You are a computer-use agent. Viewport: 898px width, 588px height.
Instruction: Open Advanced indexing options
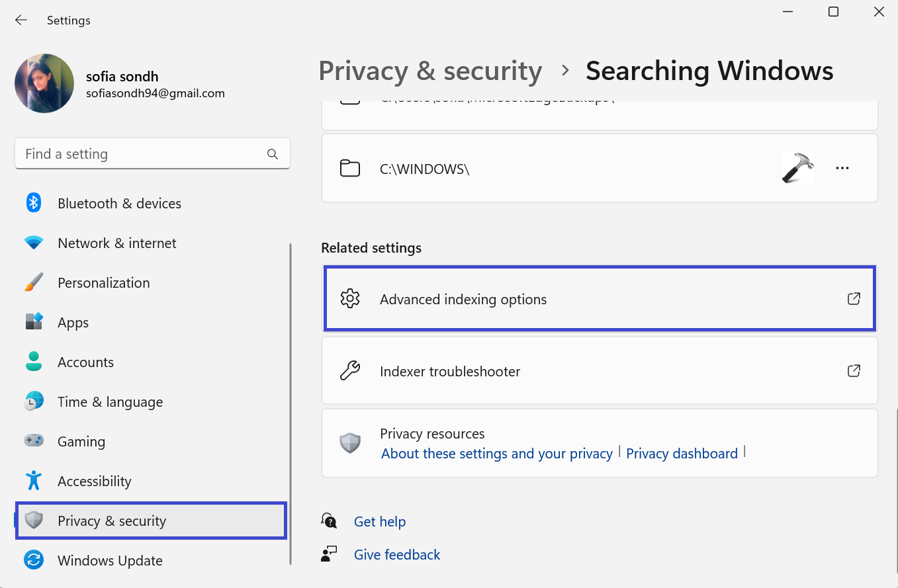coord(463,300)
